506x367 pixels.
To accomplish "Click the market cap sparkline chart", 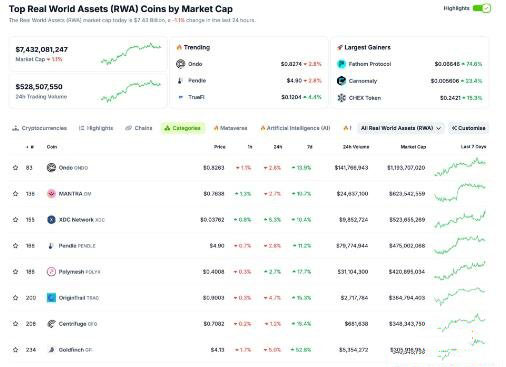I will tap(131, 53).
